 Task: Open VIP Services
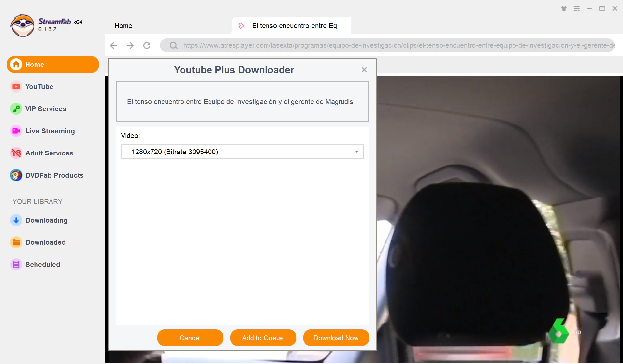pos(46,109)
